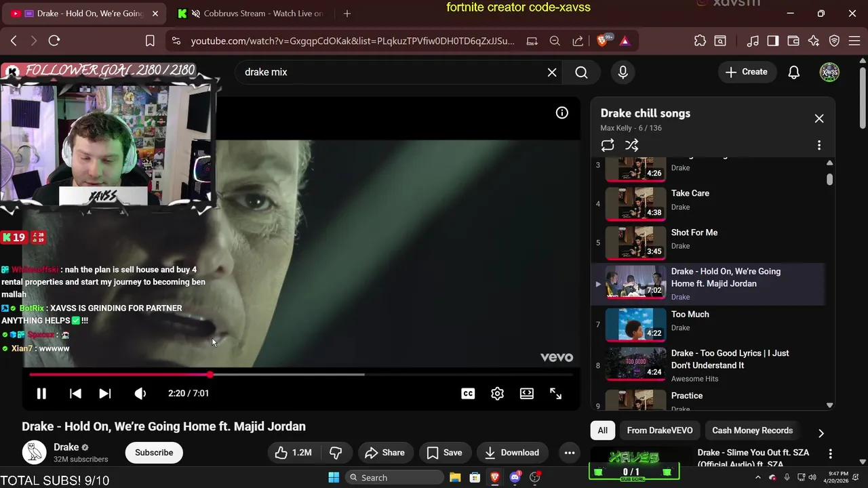Open the video player settings gear
The image size is (868, 488).
[x=497, y=393]
